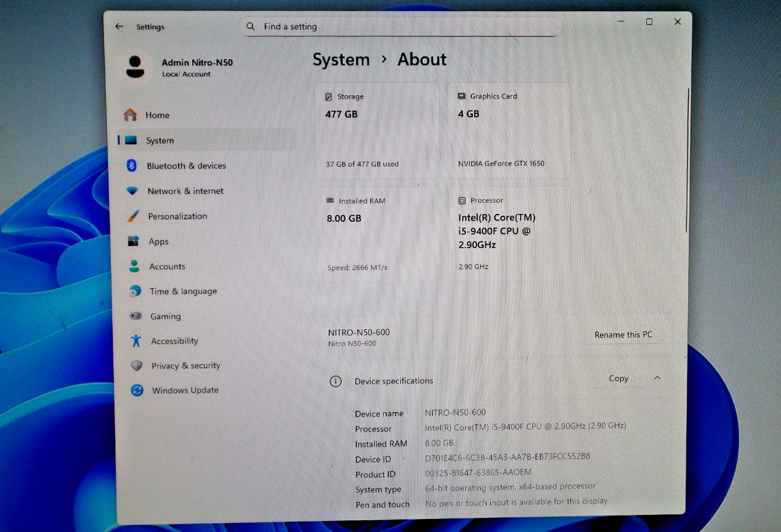Viewport: 781px width, 532px height.
Task: Click the Windows Update sync icon
Action: click(x=137, y=390)
